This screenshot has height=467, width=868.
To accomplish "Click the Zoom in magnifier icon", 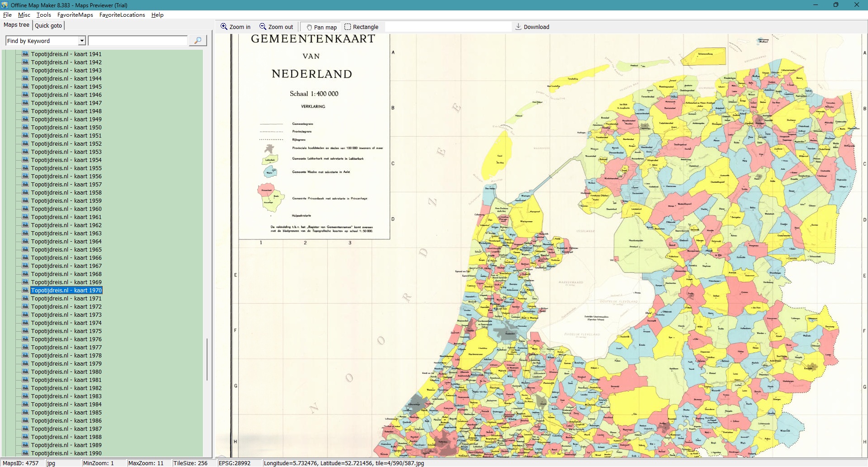I will (224, 27).
